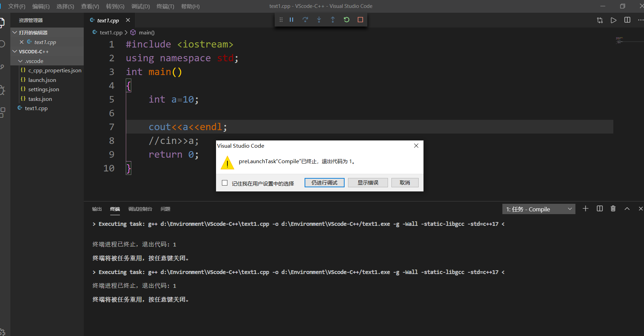Open the task Compile terminal dropdown
Image resolution: width=644 pixels, height=336 pixels.
(539, 209)
